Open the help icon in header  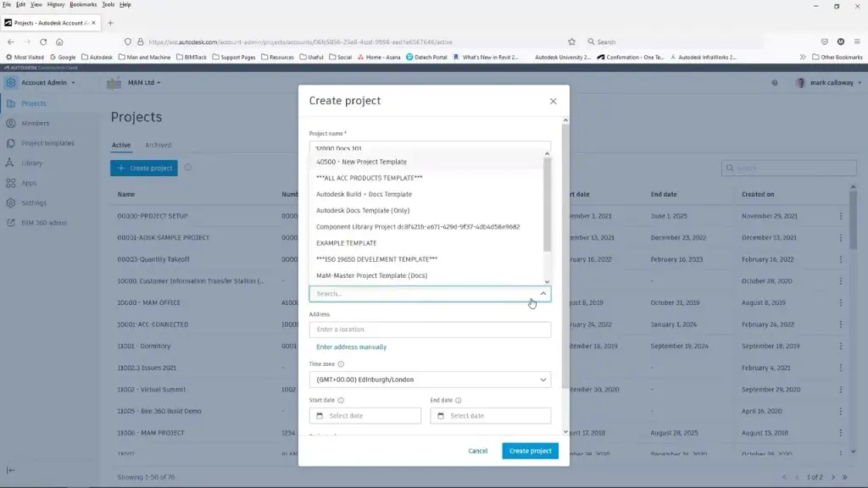(x=775, y=83)
